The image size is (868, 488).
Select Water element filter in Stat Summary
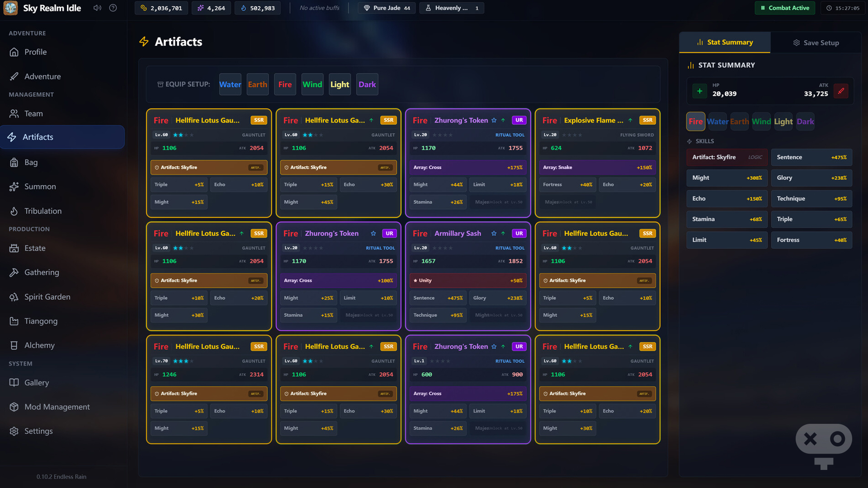click(717, 122)
